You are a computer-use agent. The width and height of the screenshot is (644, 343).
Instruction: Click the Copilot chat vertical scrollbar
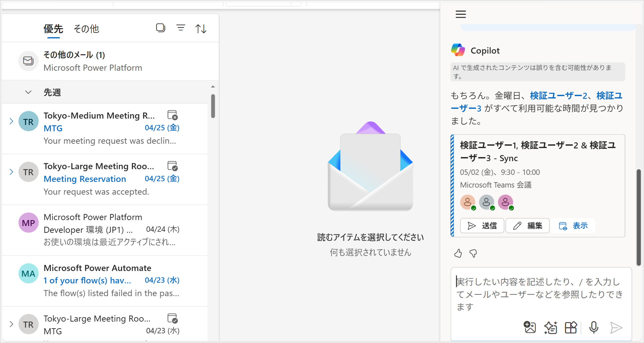(639, 218)
